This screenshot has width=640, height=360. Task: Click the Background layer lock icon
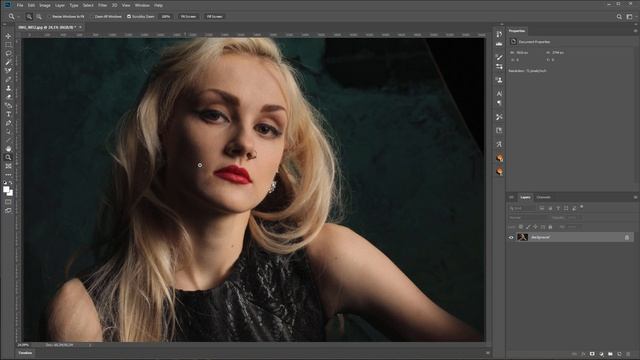(x=627, y=237)
